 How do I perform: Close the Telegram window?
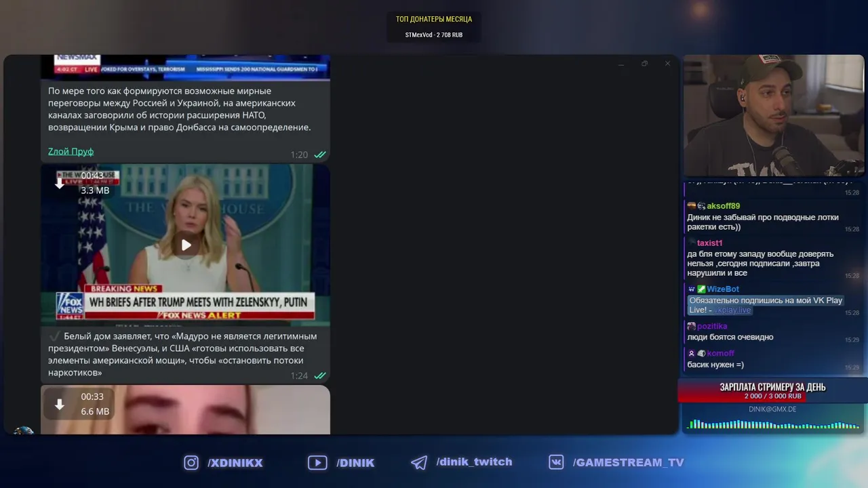(x=667, y=64)
